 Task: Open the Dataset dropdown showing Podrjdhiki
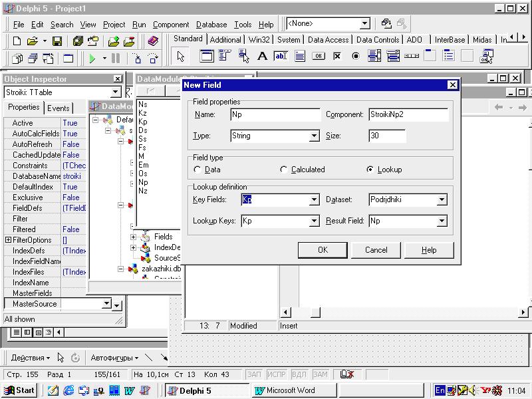[x=442, y=200]
